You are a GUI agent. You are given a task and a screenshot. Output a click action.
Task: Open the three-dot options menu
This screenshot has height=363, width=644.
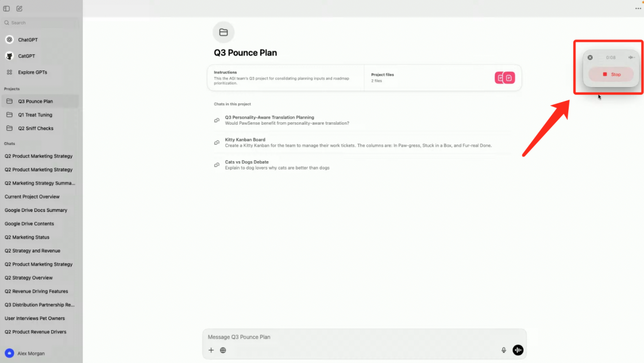[x=638, y=8]
